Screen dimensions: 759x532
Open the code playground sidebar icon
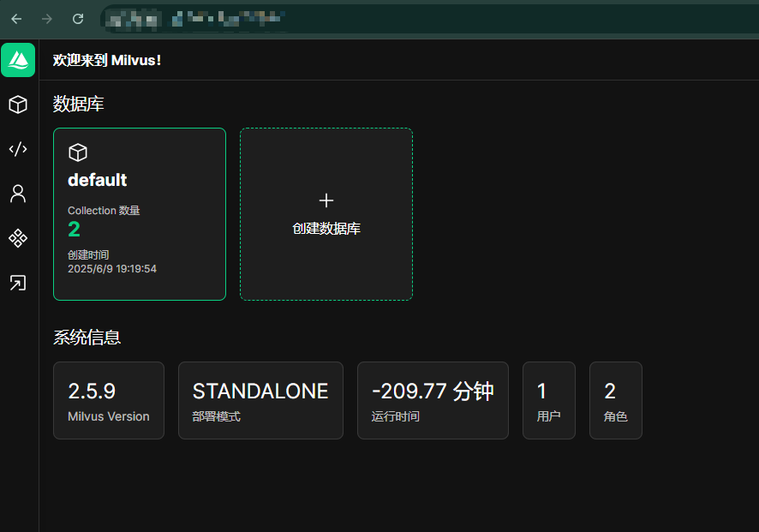coord(18,149)
